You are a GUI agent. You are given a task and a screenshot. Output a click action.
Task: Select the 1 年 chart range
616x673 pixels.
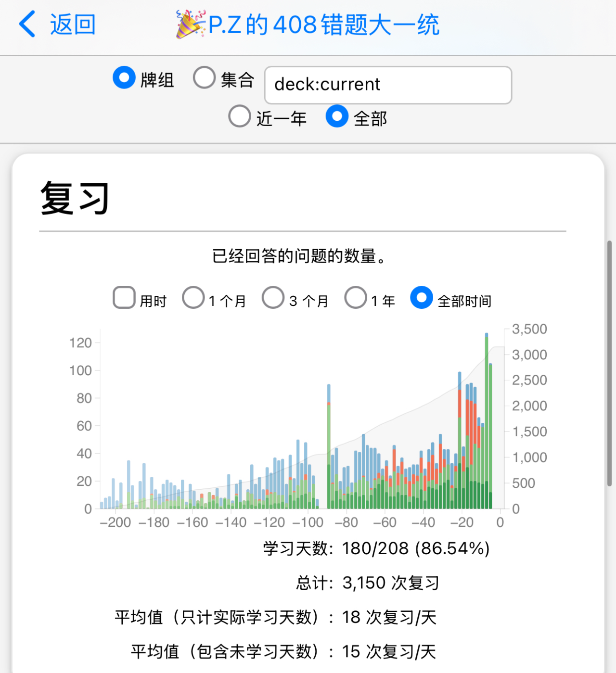[x=356, y=298]
